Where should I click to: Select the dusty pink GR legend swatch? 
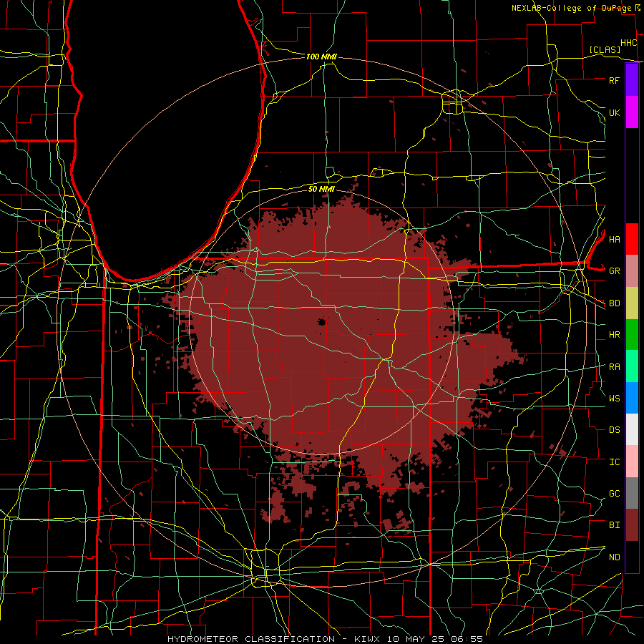coord(632,271)
